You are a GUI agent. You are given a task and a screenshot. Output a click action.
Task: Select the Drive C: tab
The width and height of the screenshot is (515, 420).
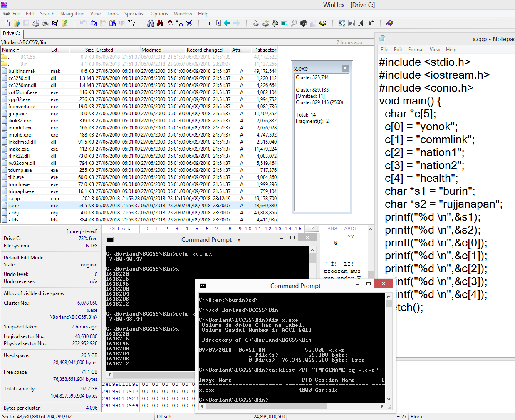click(12, 33)
